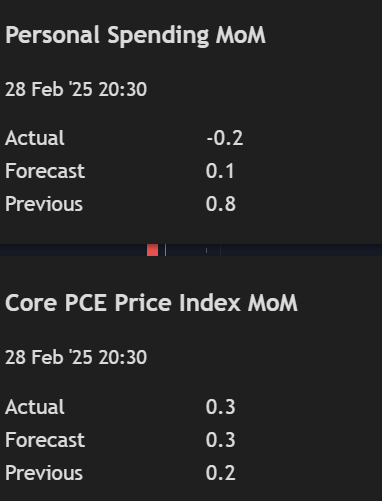Click the Forecast label under Personal Spending
The height and width of the screenshot is (501, 382).
coord(45,171)
